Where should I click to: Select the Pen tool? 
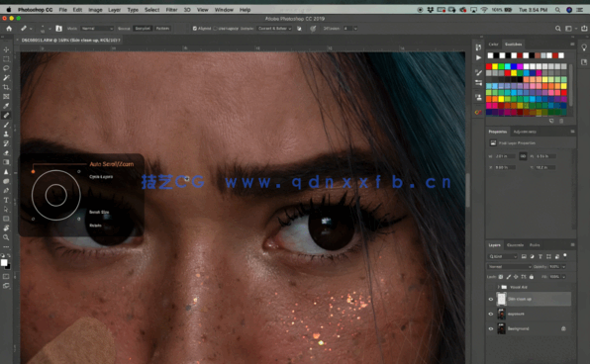pyautogui.click(x=6, y=191)
